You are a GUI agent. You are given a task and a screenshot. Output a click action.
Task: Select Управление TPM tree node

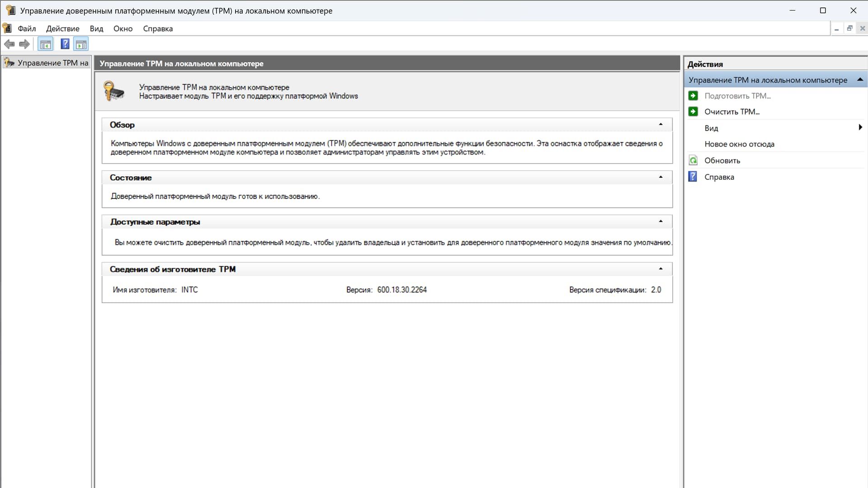coord(52,63)
